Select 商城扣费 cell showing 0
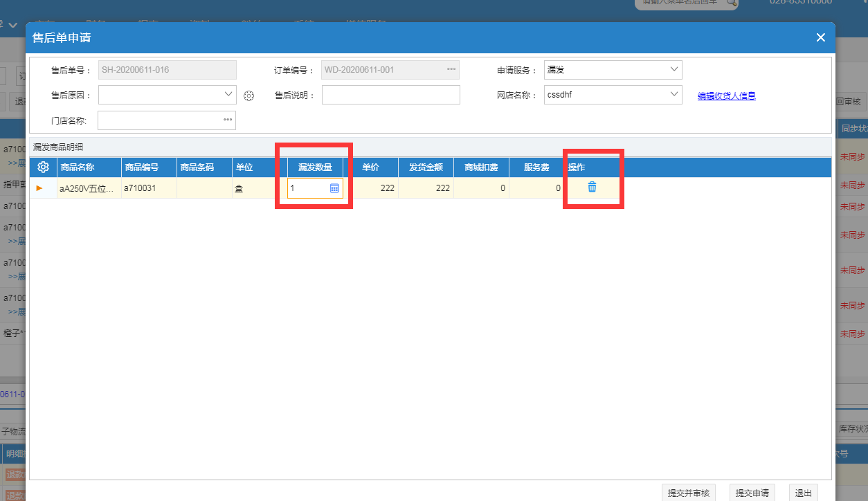 click(482, 188)
